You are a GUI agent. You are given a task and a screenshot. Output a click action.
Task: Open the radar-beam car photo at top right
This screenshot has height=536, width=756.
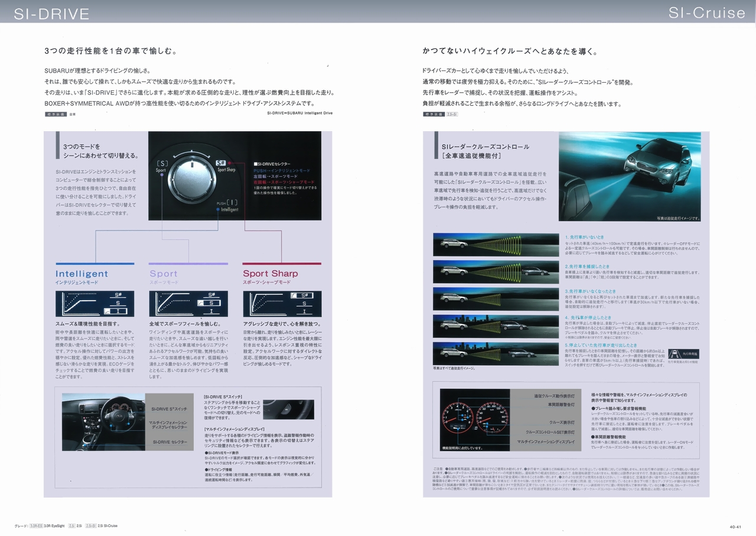(630, 177)
